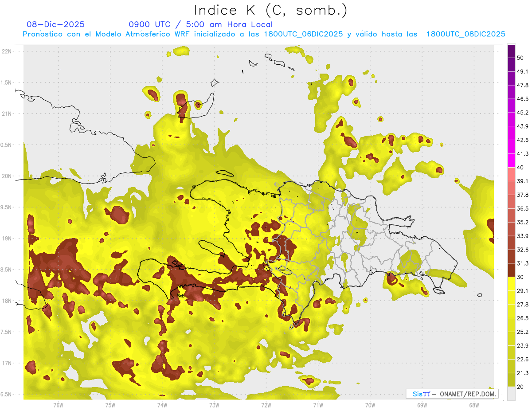
Task: Click the "37.8" color scale value
Action: pos(522,195)
